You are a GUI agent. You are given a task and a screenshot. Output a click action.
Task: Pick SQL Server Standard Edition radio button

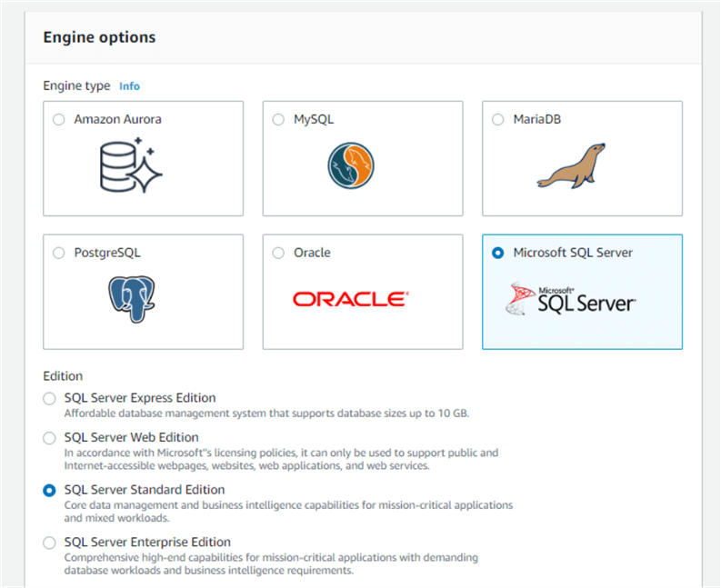[x=49, y=491]
